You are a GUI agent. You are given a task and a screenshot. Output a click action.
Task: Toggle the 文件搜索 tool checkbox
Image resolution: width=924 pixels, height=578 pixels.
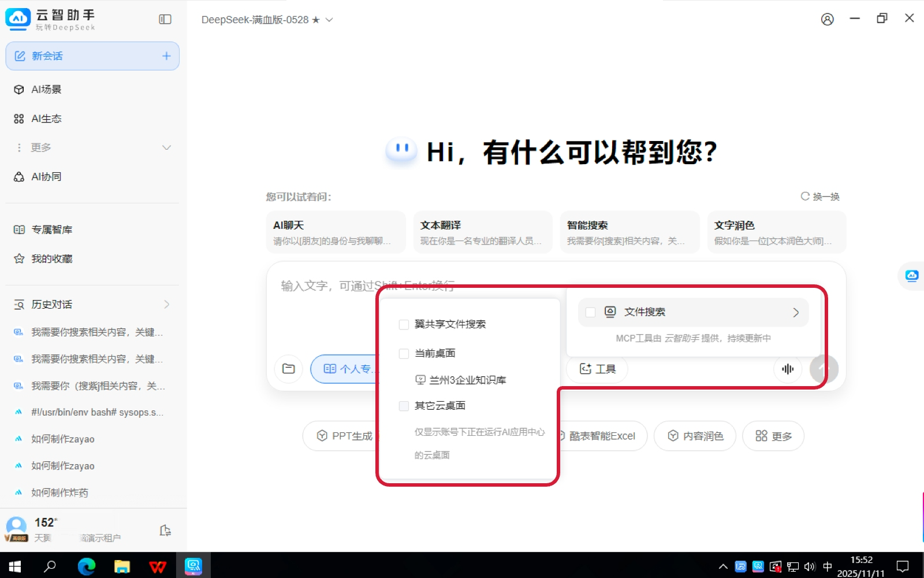click(590, 312)
